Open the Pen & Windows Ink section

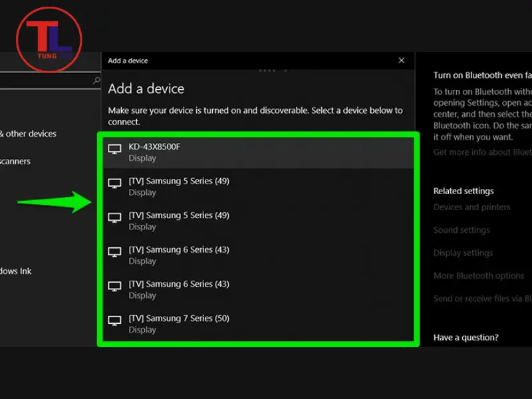point(16,271)
